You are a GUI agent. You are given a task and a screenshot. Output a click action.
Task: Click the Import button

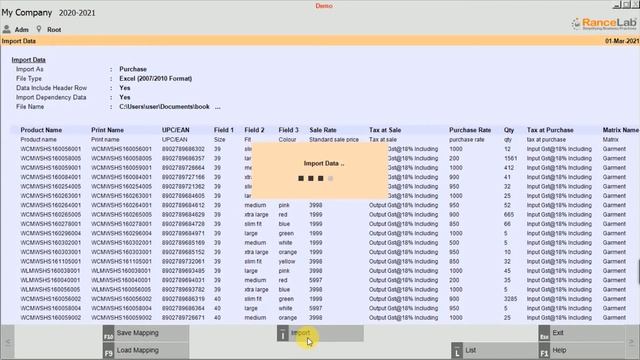pos(320,333)
